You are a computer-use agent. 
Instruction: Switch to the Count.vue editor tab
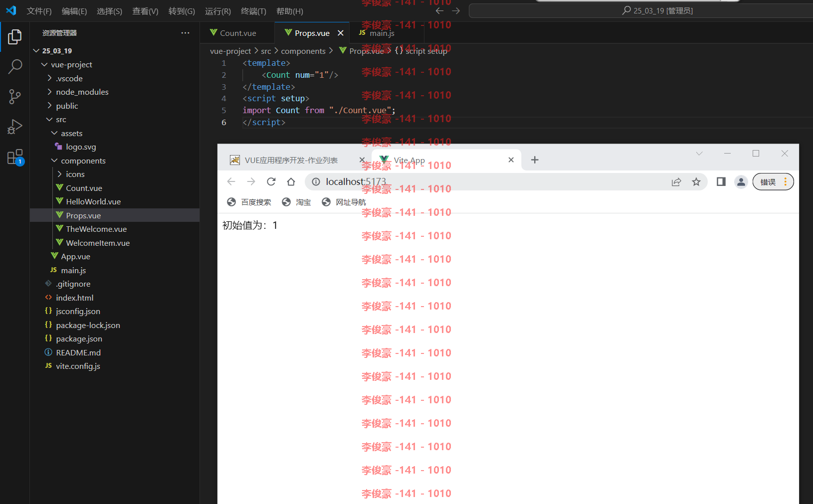237,33
